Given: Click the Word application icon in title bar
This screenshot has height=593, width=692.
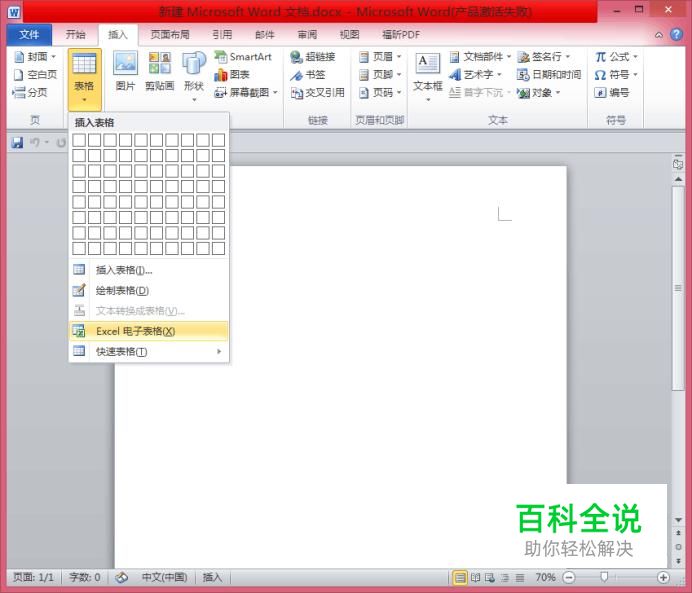Looking at the screenshot, I should pos(14,12).
